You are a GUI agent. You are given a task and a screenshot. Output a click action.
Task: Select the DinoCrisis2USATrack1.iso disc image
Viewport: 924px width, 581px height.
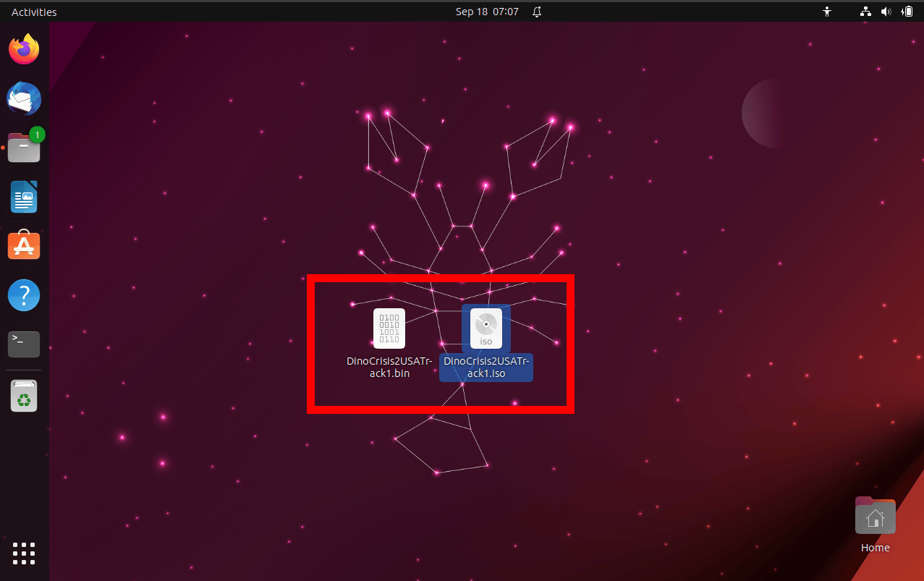[486, 328]
